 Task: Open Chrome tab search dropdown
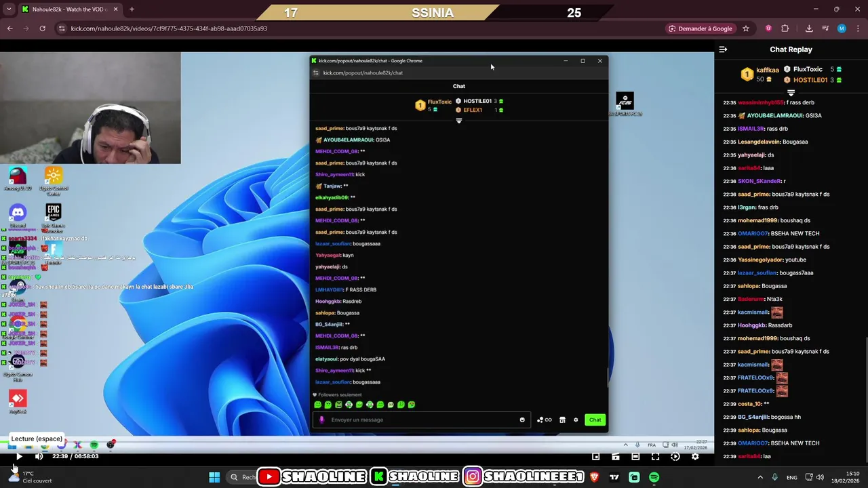[x=9, y=9]
